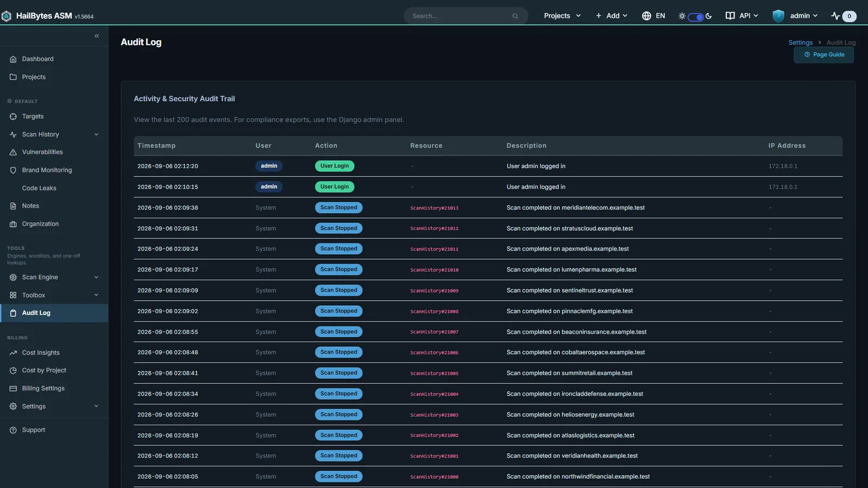The height and width of the screenshot is (488, 868).
Task: Click timestamp 2026-09-06 02:08:48
Action: click(x=168, y=352)
